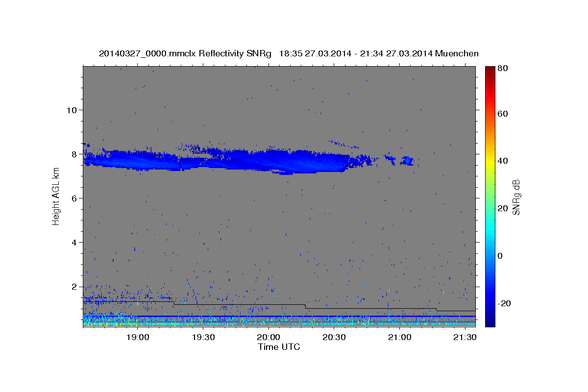The image size is (588, 392).
Task: Click the 20:00 time tick label
Action: click(269, 337)
